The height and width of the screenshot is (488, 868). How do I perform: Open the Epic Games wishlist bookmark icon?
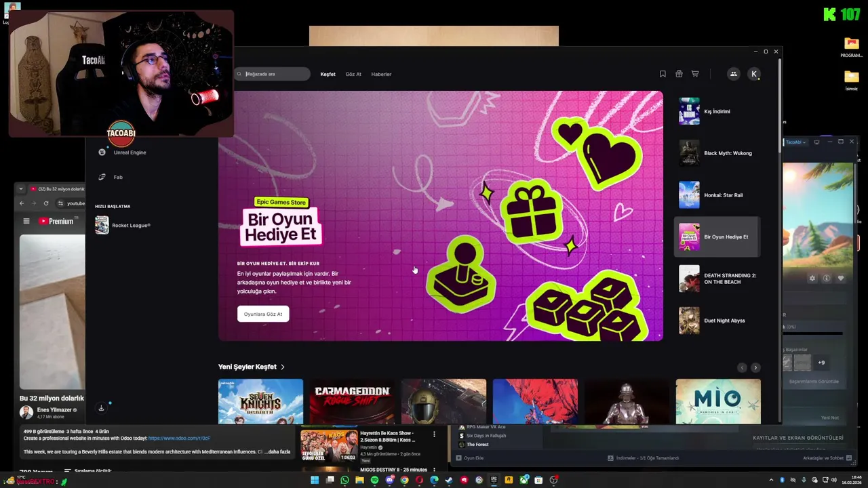coord(663,74)
